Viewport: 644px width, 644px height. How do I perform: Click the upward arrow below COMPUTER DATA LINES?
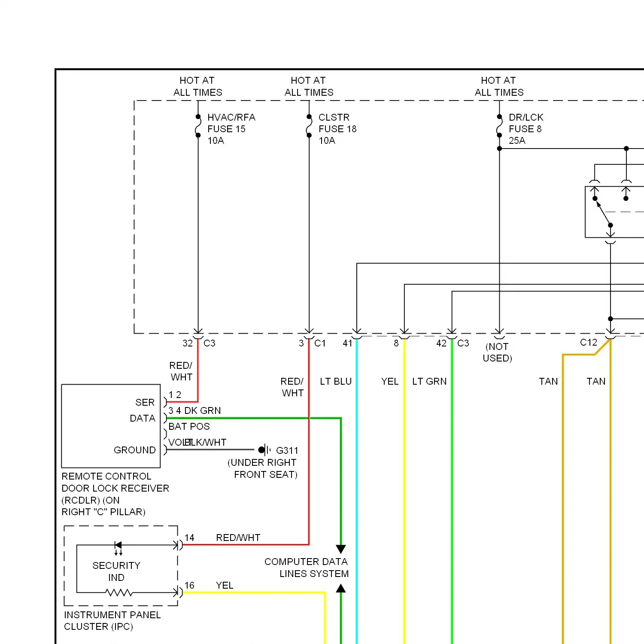[341, 588]
